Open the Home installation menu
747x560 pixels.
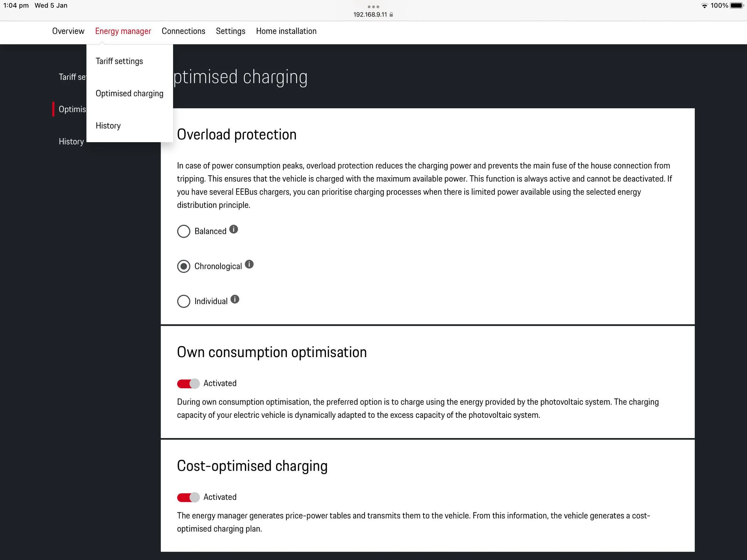pos(286,31)
